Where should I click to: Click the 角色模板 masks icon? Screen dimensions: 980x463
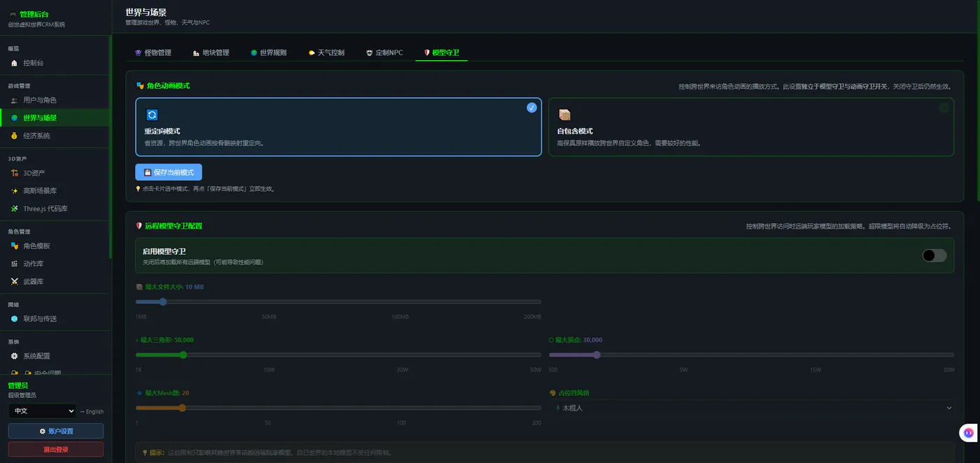coord(14,246)
